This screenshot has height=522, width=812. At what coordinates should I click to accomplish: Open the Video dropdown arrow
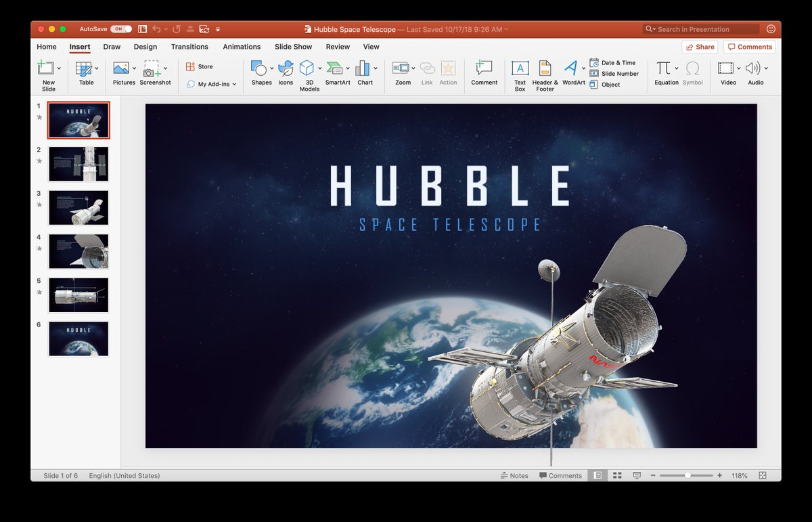coord(738,68)
